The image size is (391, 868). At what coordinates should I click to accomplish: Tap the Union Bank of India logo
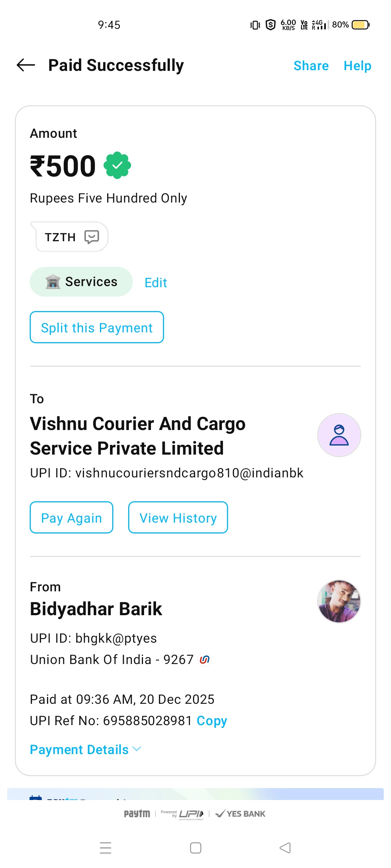click(x=205, y=659)
